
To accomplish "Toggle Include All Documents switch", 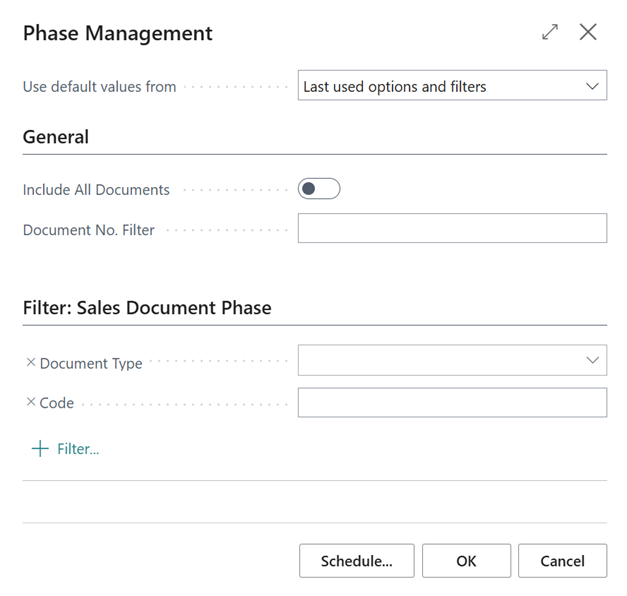I will coord(319,189).
